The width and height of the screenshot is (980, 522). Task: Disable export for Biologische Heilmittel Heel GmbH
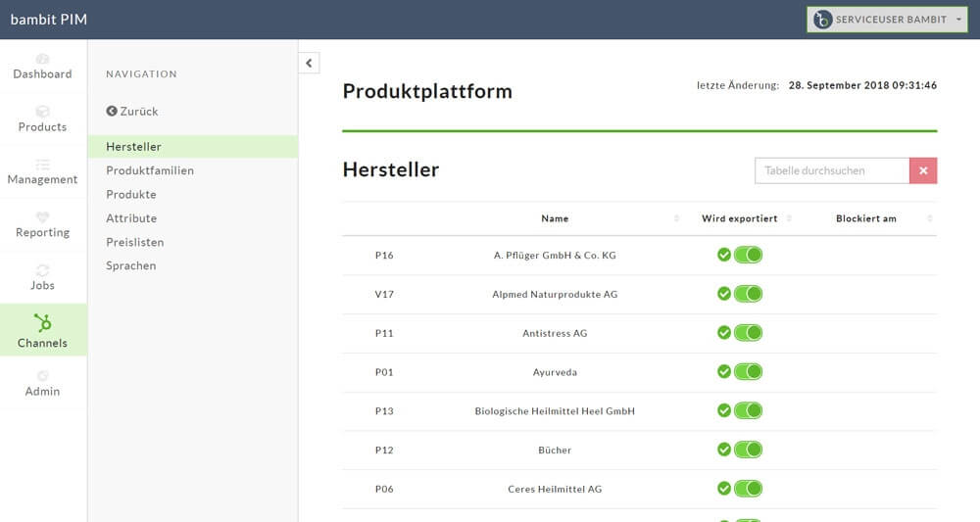coord(748,410)
